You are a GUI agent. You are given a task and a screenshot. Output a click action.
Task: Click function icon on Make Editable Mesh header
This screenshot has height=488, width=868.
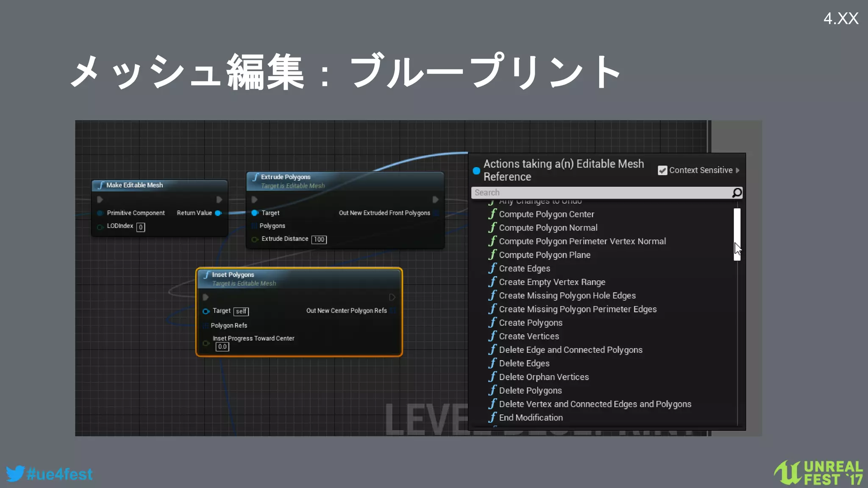(x=101, y=185)
